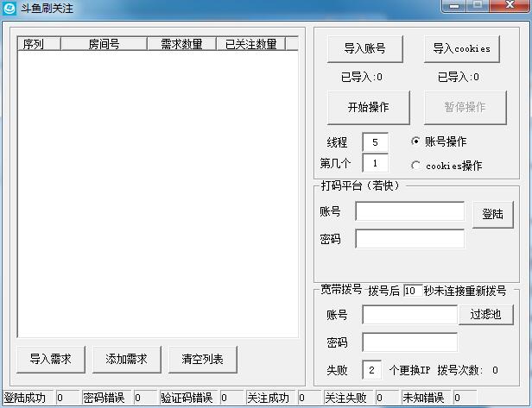Clear the list with 清空列表
The width and height of the screenshot is (532, 408).
tap(203, 359)
